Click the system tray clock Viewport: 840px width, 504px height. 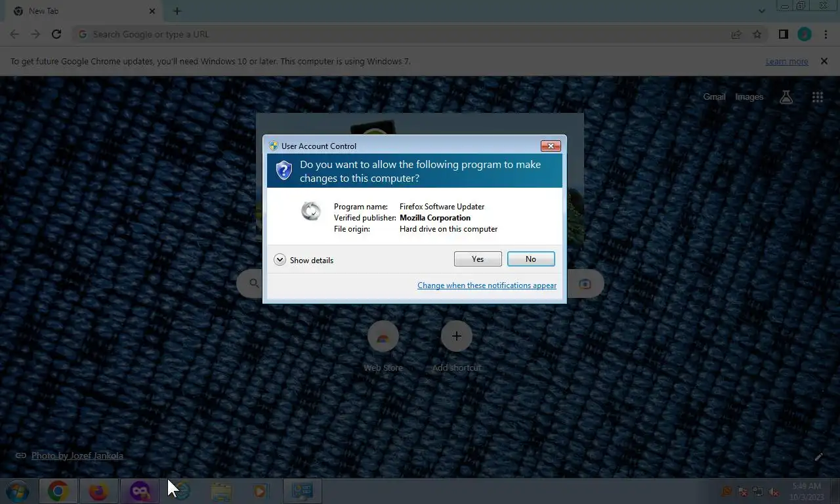pos(807,492)
